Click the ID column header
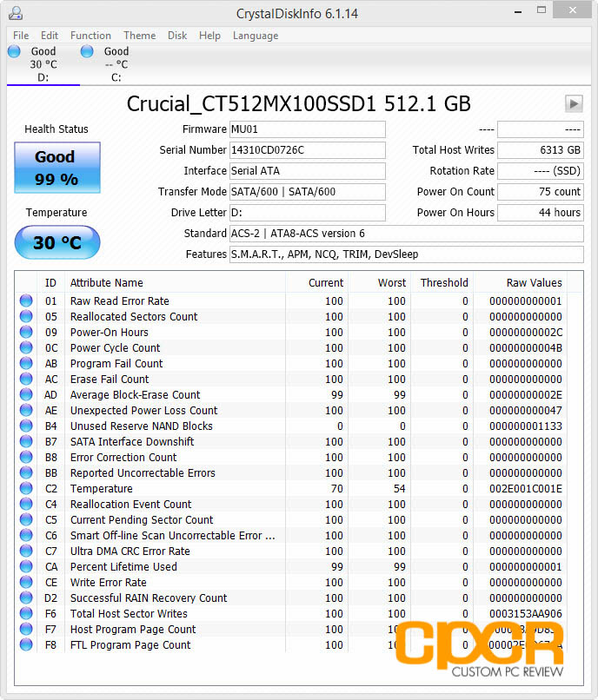Image resolution: width=598 pixels, height=700 pixels. tap(51, 282)
